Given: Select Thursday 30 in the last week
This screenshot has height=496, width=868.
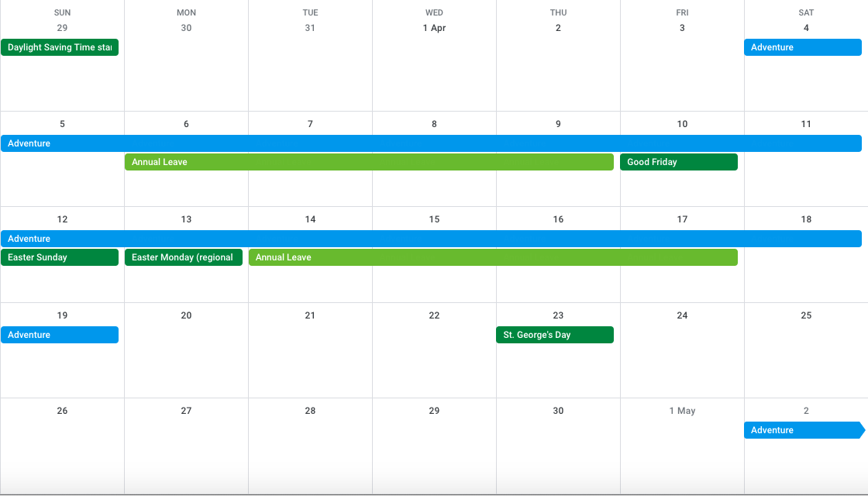Looking at the screenshot, I should pos(558,411).
